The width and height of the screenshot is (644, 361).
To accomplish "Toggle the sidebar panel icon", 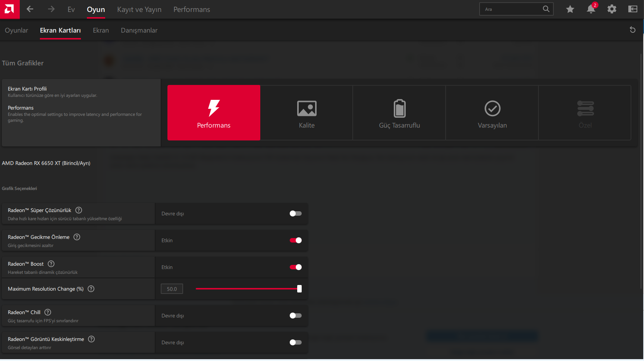I will (x=633, y=9).
